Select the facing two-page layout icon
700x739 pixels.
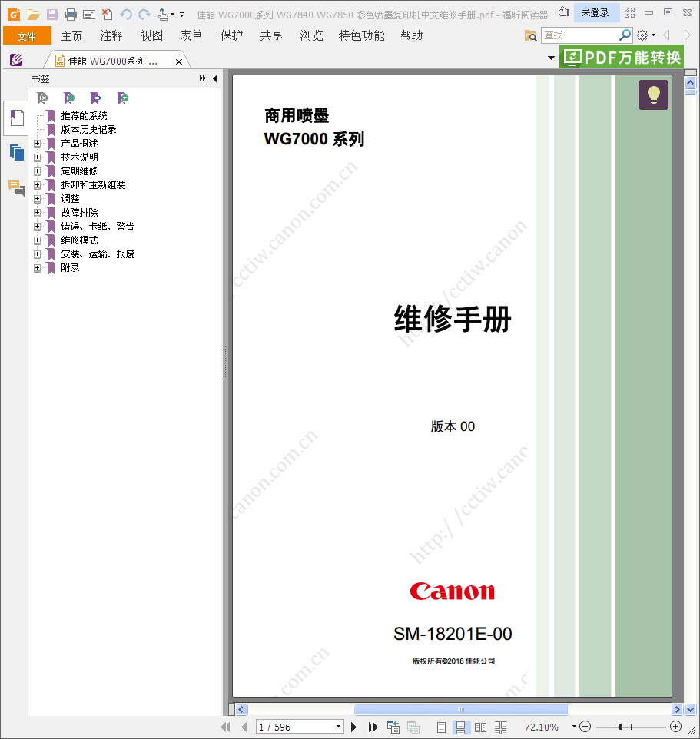(480, 727)
